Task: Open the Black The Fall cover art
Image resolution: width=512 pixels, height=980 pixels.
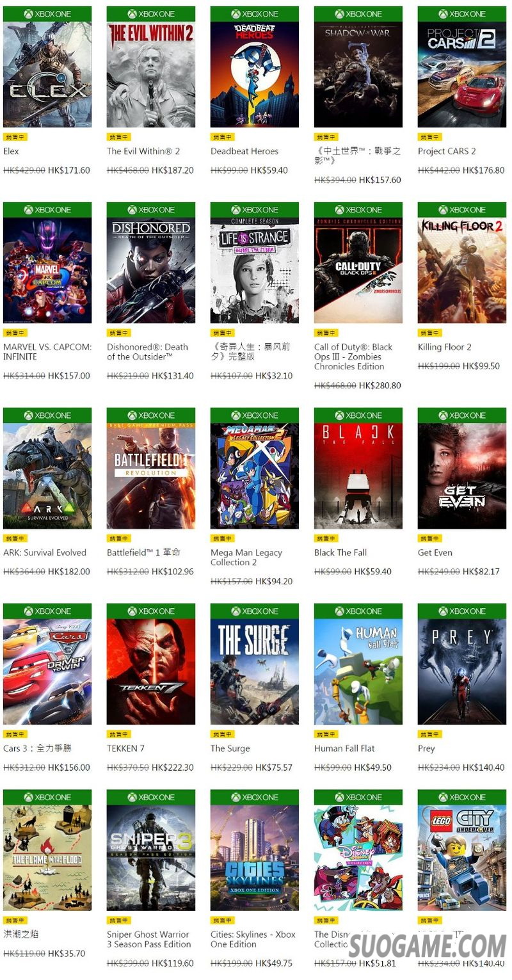Action: click(358, 469)
